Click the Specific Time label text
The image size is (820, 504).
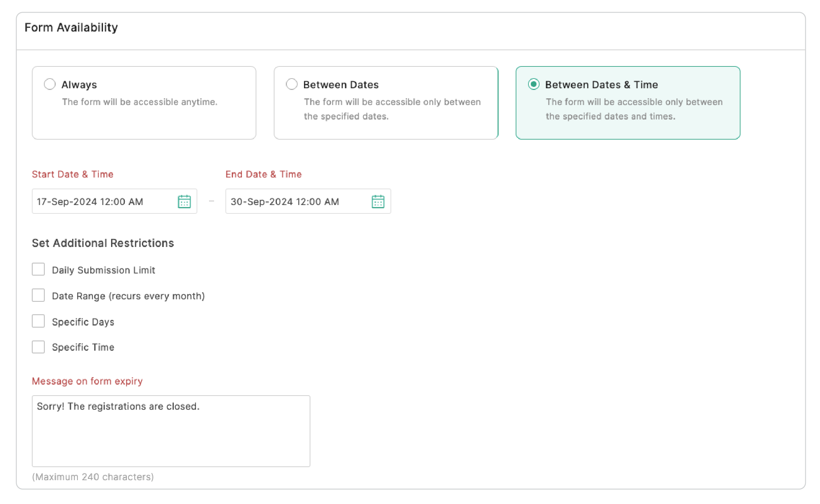point(83,347)
